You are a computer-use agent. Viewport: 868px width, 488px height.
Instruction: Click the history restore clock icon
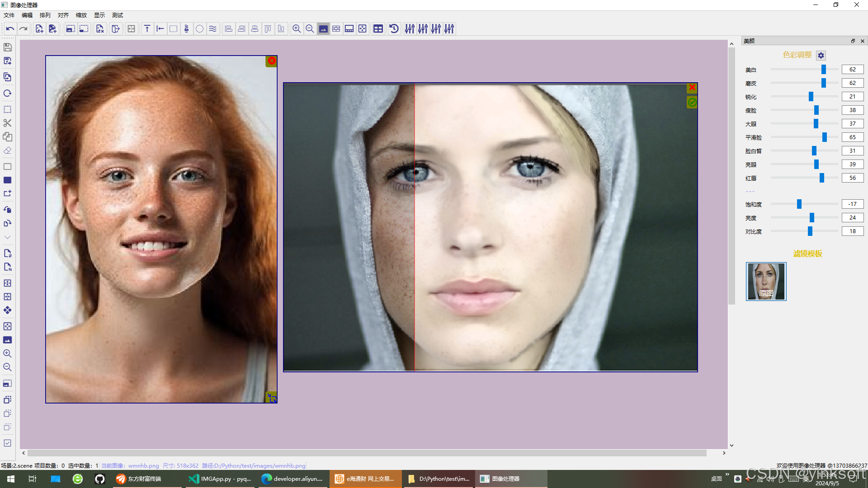(x=394, y=29)
